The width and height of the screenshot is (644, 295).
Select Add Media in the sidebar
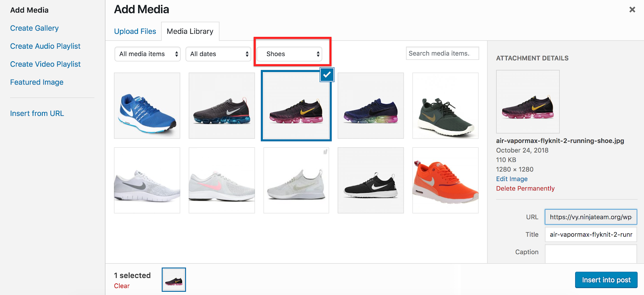pyautogui.click(x=29, y=10)
